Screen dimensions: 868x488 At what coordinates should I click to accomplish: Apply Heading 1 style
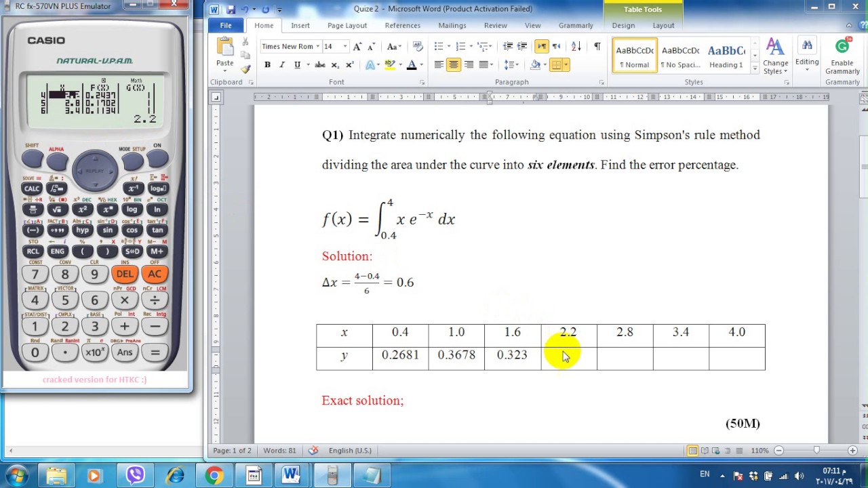point(726,56)
